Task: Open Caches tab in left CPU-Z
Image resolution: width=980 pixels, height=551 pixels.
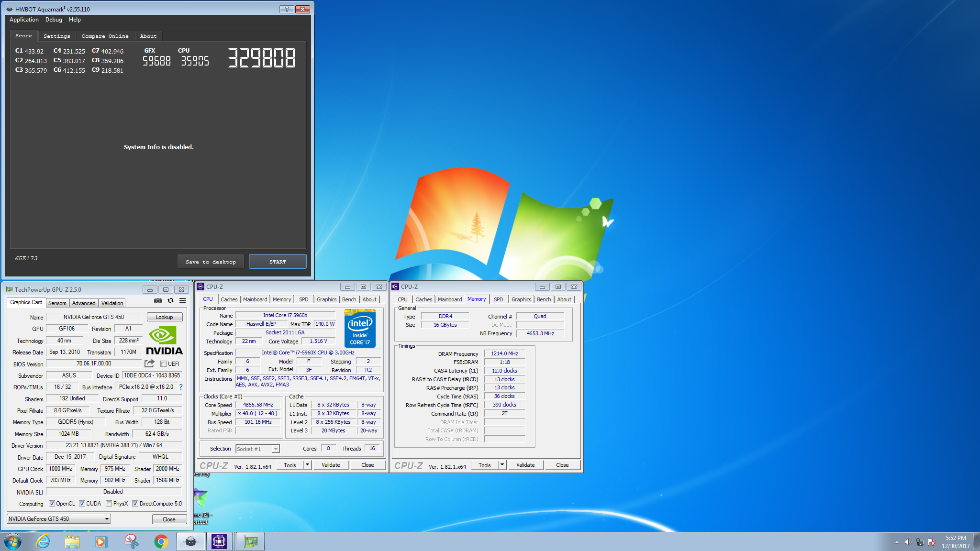Action: [229, 299]
